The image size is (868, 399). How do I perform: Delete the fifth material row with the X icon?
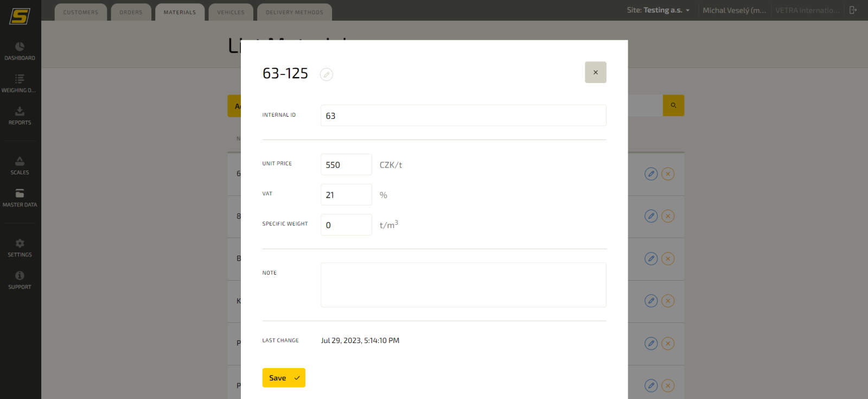point(668,343)
